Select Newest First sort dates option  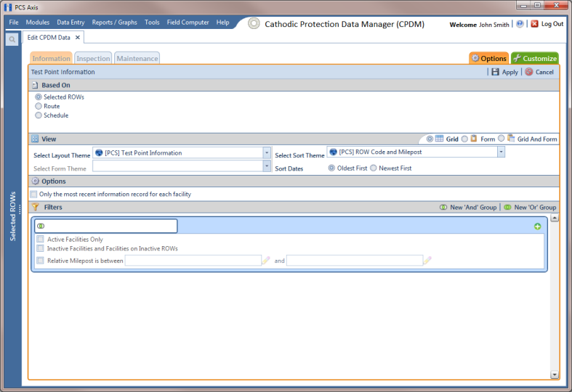click(373, 168)
